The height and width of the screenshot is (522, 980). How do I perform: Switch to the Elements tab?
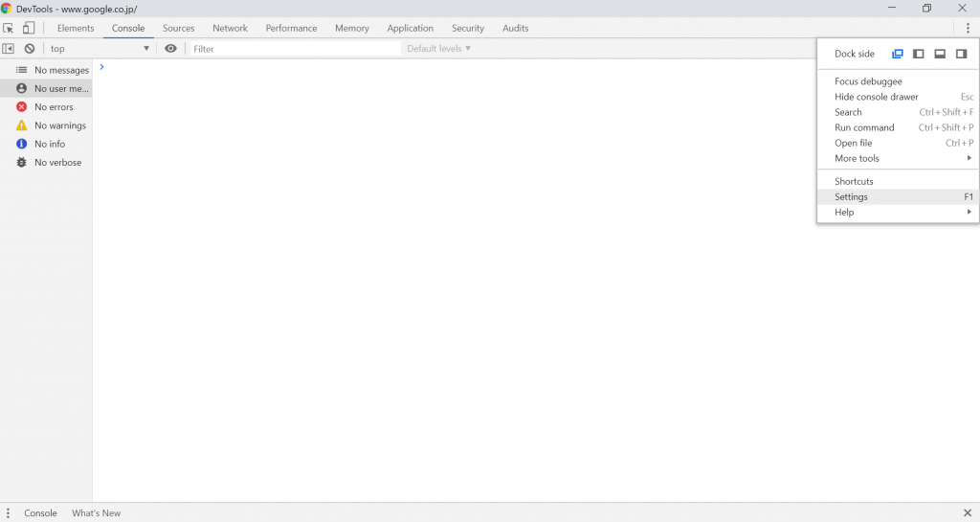click(76, 28)
